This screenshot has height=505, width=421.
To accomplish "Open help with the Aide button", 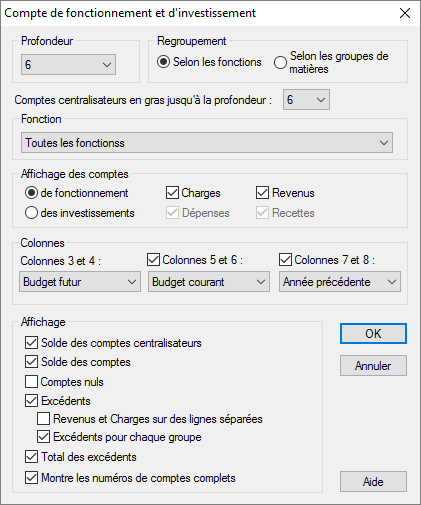I will [x=373, y=482].
